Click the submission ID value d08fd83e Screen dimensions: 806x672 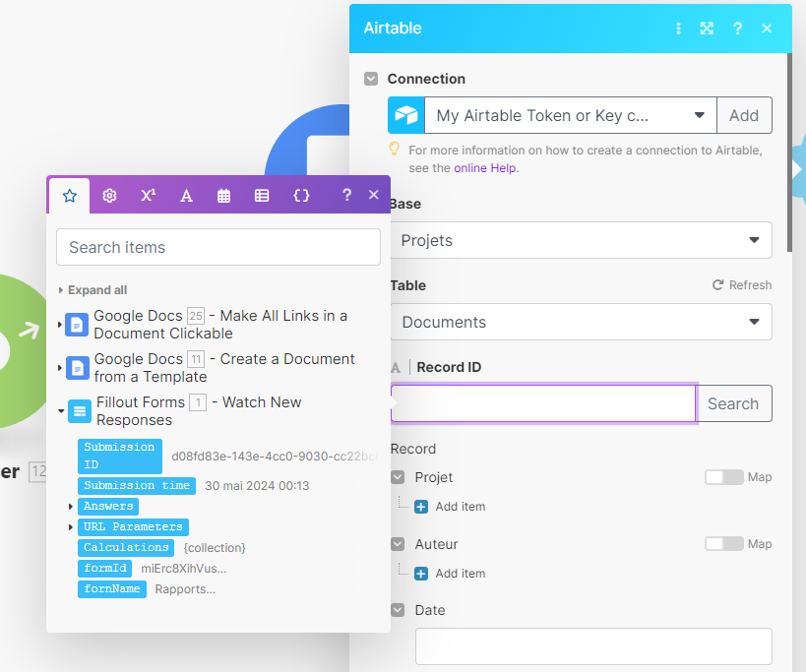coord(276,457)
